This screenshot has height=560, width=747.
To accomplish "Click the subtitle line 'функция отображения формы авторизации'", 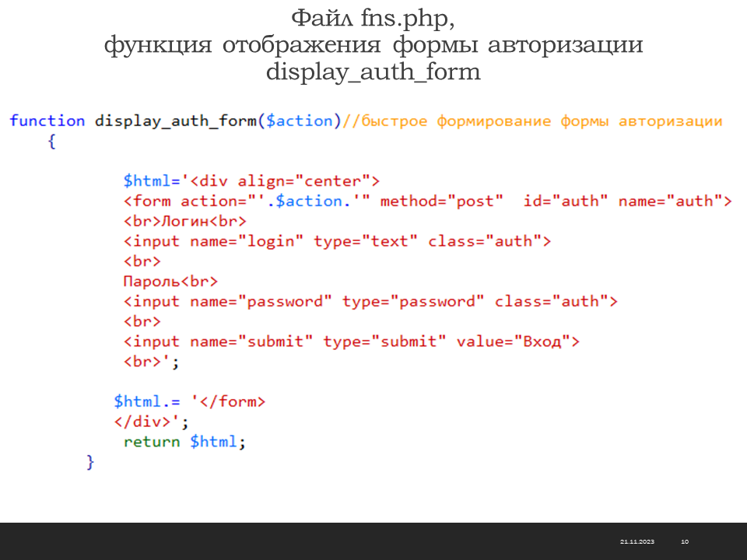I will (x=373, y=45).
